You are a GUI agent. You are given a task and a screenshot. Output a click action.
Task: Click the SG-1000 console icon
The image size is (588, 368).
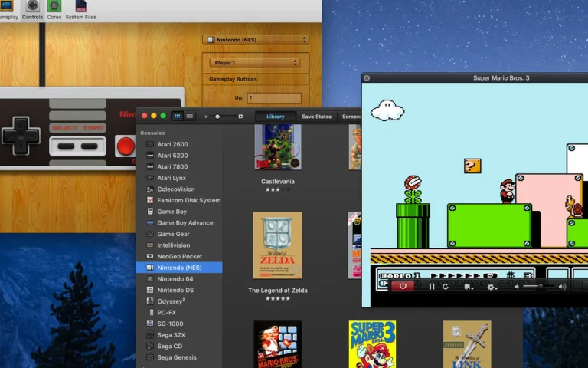[x=150, y=324]
